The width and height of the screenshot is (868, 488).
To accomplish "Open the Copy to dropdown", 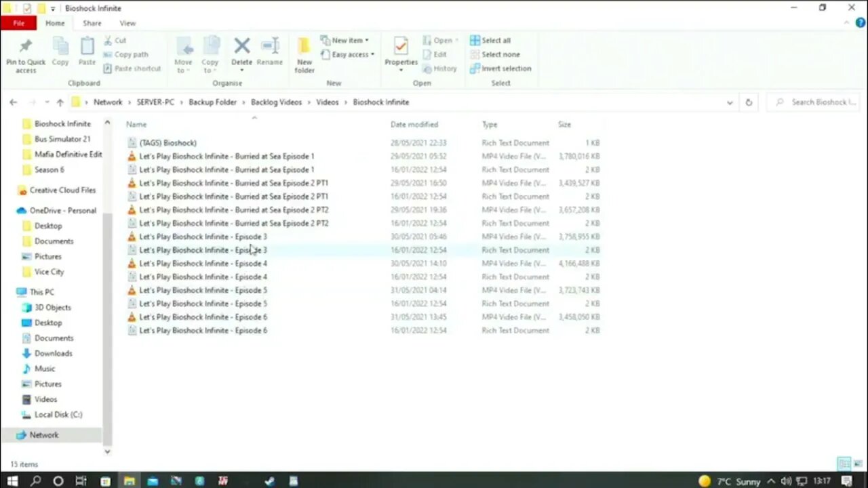I will click(210, 55).
